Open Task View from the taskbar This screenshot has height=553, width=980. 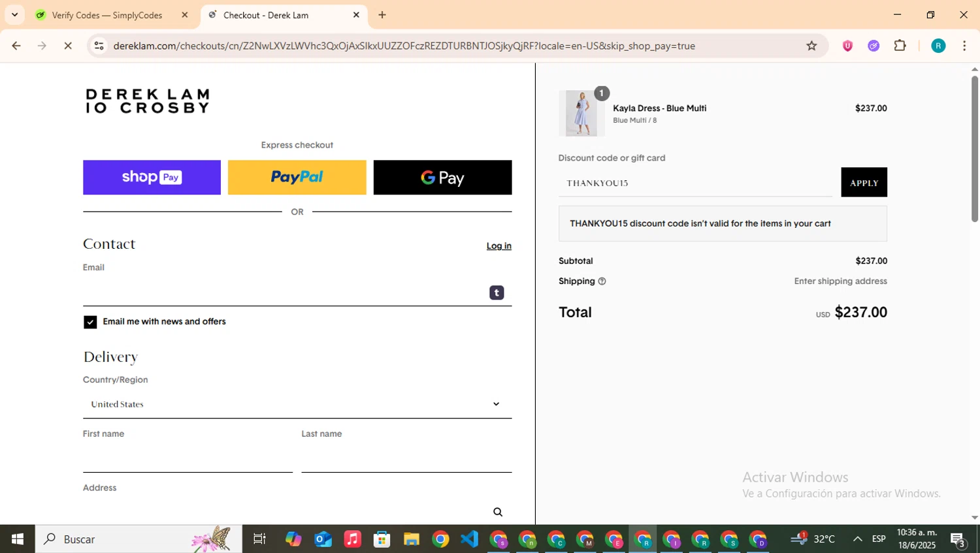click(x=259, y=539)
